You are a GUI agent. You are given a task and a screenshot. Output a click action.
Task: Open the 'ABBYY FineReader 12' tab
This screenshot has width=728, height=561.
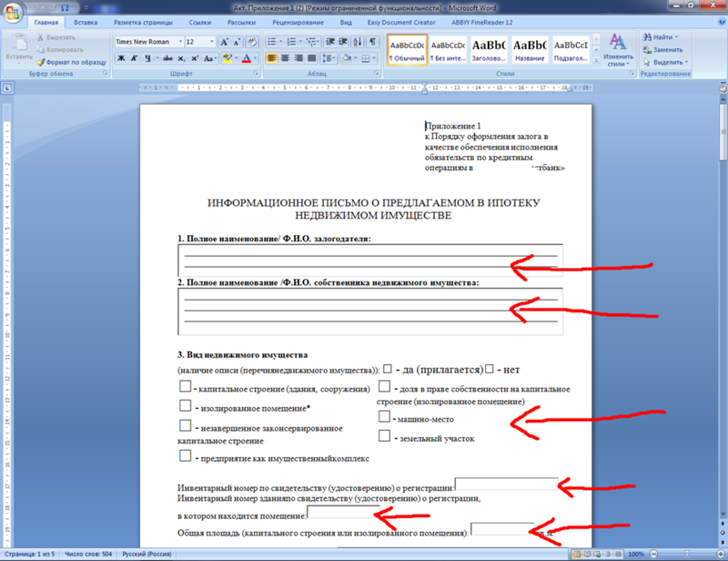(x=482, y=22)
